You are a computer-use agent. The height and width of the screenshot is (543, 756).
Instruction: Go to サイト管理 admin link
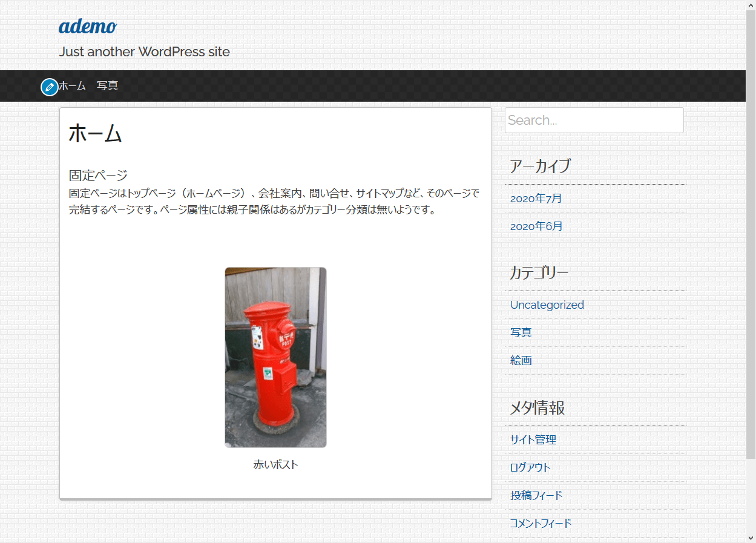(533, 440)
